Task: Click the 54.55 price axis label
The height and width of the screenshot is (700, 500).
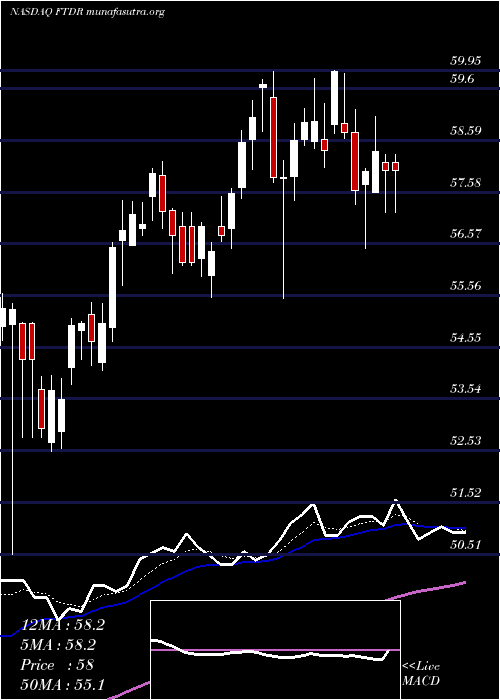Action: [466, 337]
